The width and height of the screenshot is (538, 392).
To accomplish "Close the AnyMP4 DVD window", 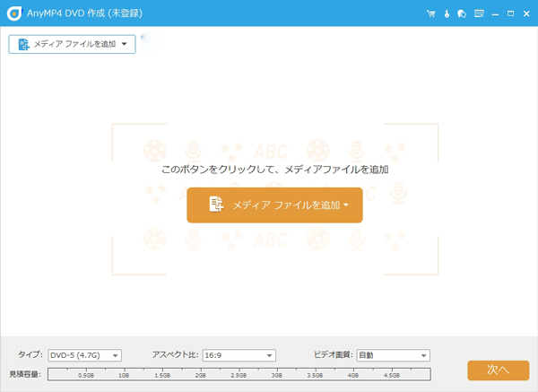I will 526,13.
